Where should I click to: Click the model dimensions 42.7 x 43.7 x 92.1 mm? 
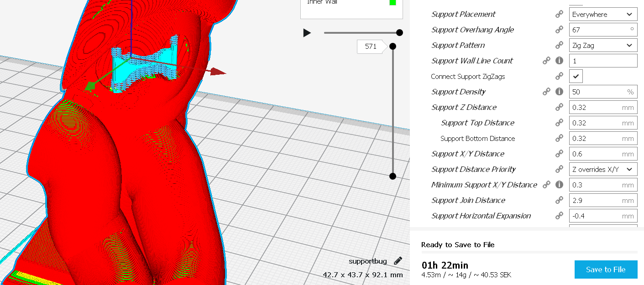pos(363,275)
